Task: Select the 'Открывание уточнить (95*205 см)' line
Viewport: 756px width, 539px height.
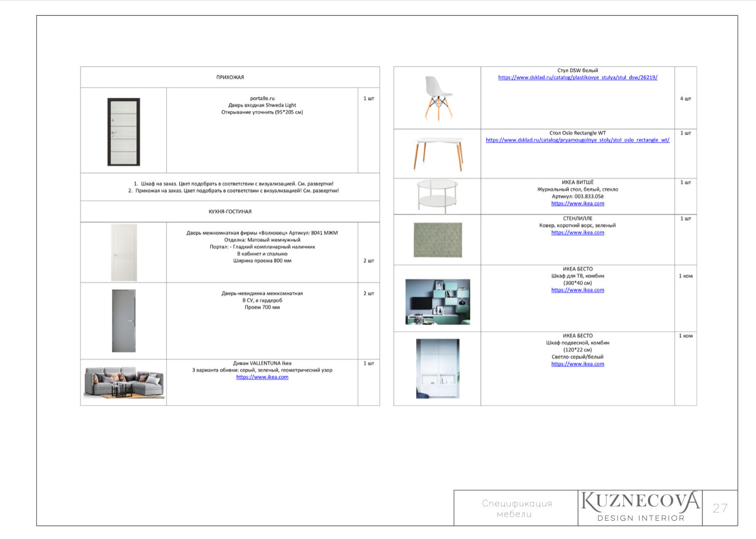Action: click(x=262, y=112)
